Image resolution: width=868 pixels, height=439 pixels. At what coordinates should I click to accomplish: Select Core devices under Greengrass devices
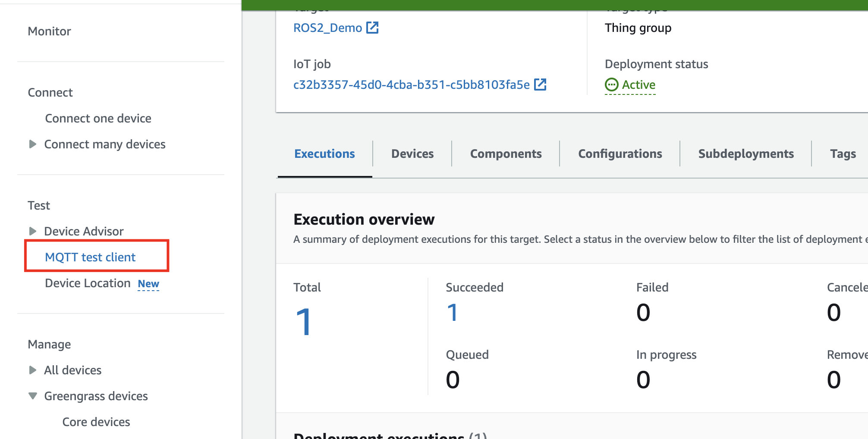click(96, 422)
